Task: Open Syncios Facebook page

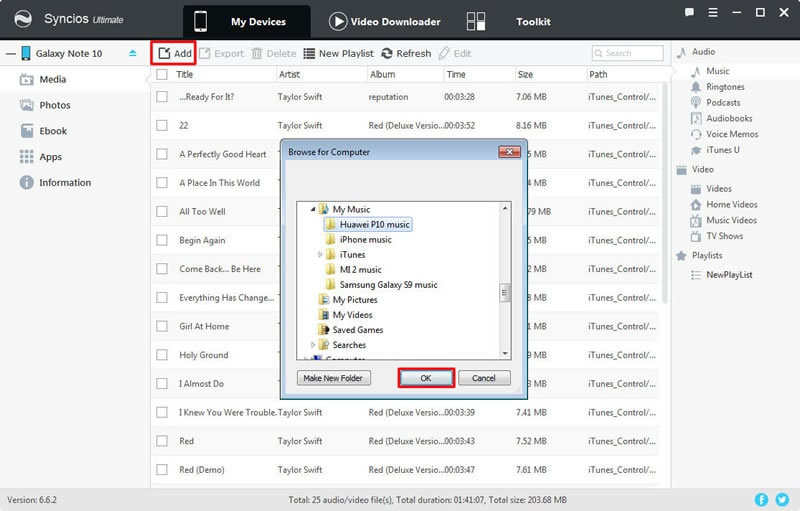Action: (x=761, y=500)
